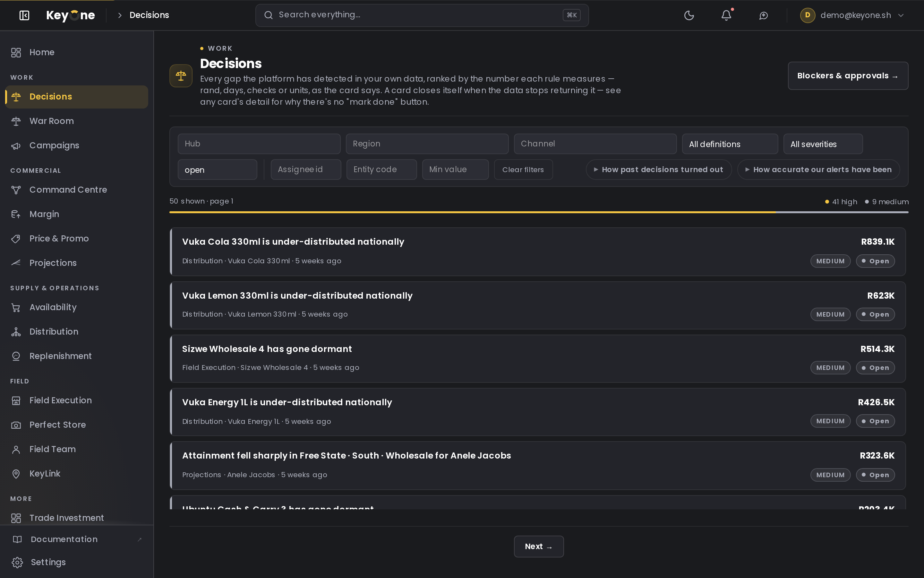Focus the Search everything field

point(422,15)
